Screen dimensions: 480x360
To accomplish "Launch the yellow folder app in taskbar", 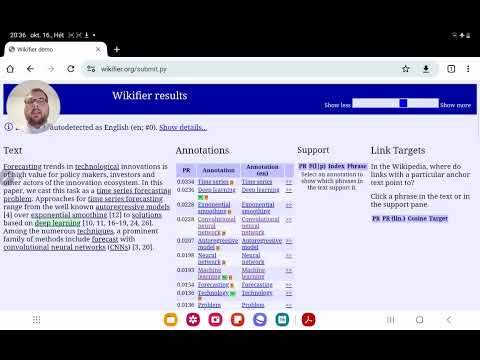I will [x=171, y=320].
